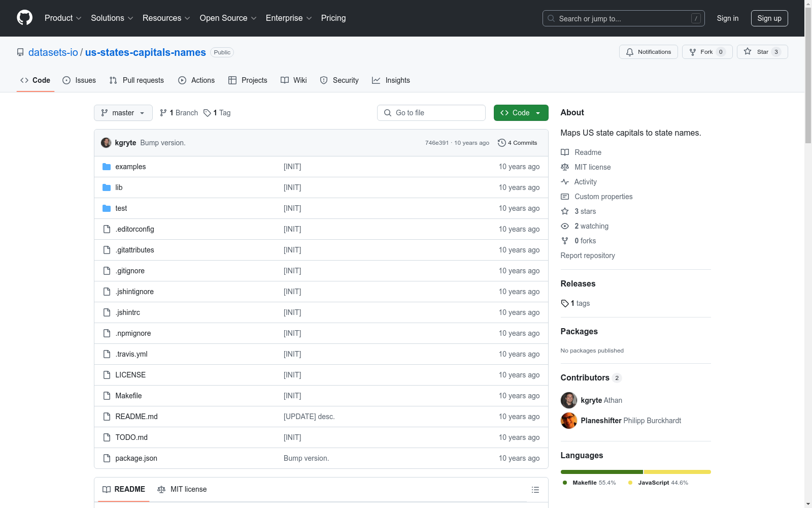Screen dimensions: 812x508
Task: Switch to the Security tab
Action: coord(339,80)
